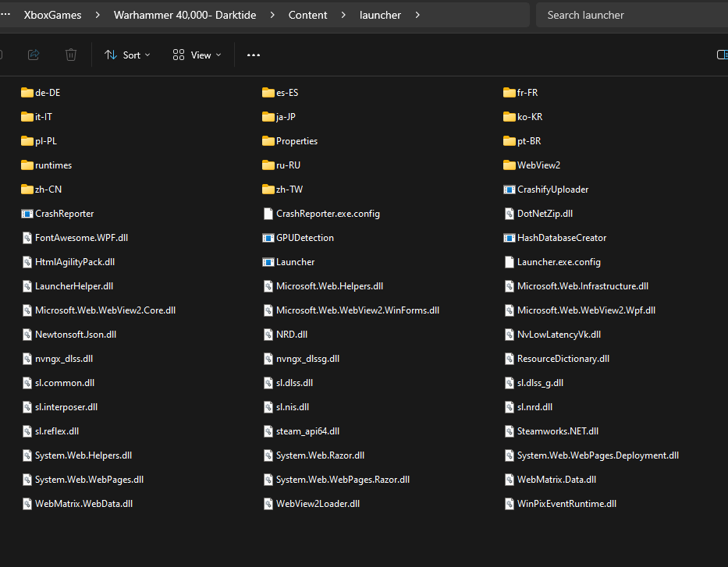Select file name Microsoft.Web.WebView2.Core.dll

click(x=105, y=310)
